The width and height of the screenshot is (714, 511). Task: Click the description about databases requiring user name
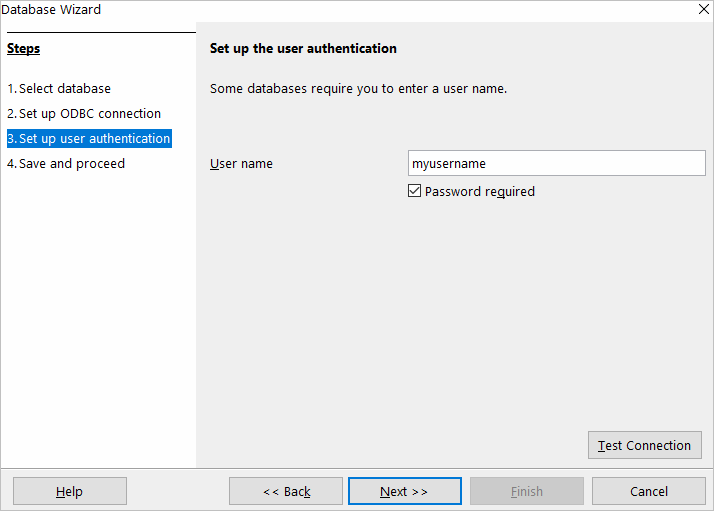click(358, 88)
